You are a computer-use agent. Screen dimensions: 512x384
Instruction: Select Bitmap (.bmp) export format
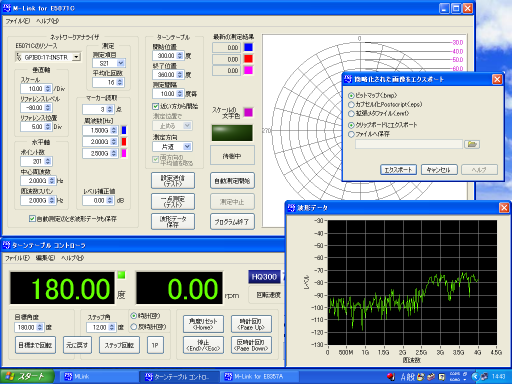(351, 96)
